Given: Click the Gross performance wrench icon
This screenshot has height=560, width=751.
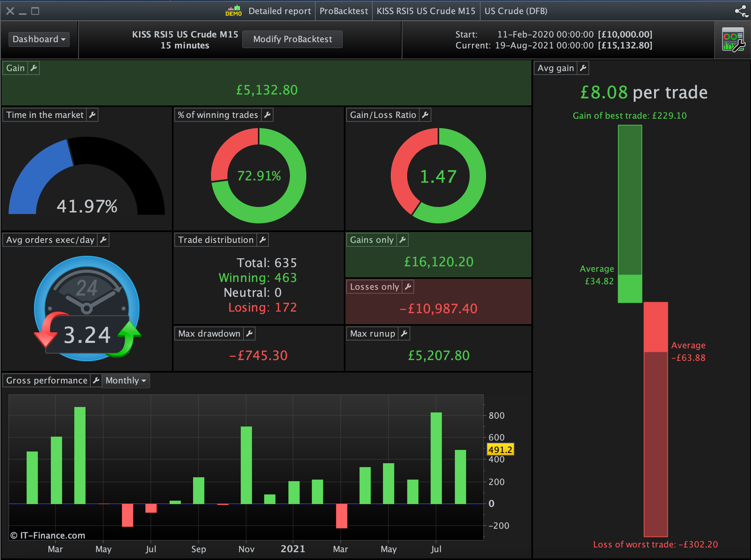Looking at the screenshot, I should coord(96,380).
